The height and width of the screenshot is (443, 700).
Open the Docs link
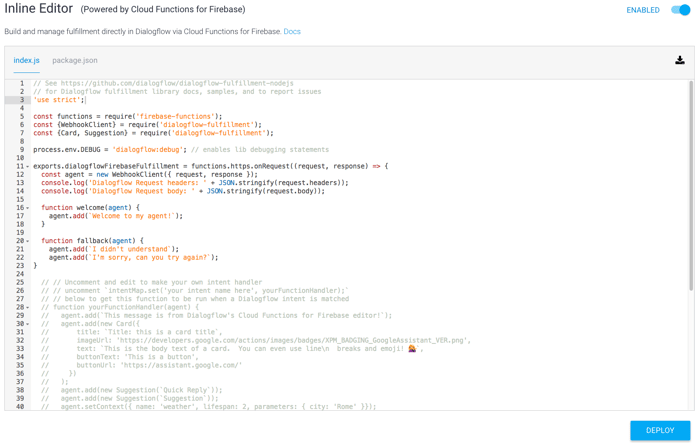[292, 32]
